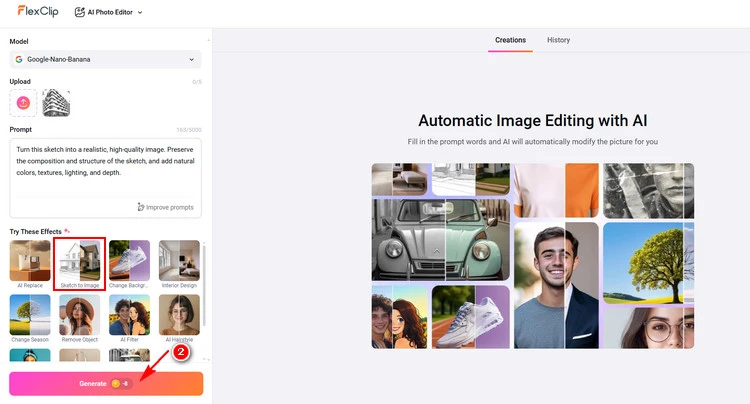Expand the Google-Nano-Banana model dropdown
Viewport: 750px width, 404px height.
coord(105,59)
